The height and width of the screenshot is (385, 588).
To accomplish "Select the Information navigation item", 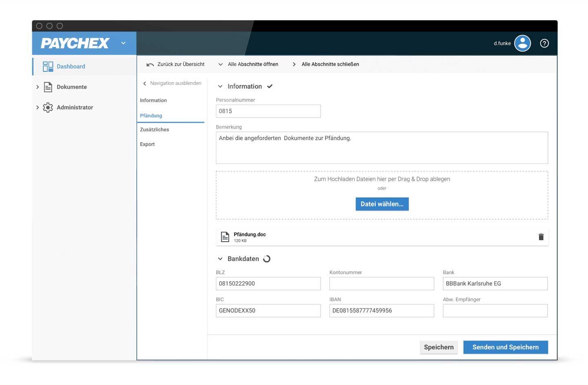I will tap(154, 100).
